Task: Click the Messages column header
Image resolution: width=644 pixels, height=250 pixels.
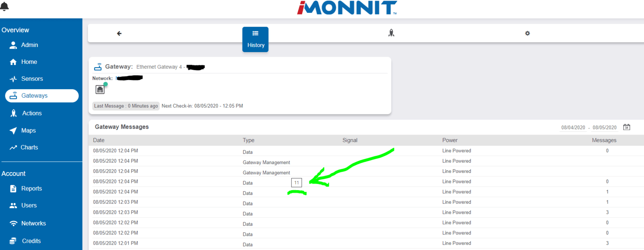Action: point(604,140)
